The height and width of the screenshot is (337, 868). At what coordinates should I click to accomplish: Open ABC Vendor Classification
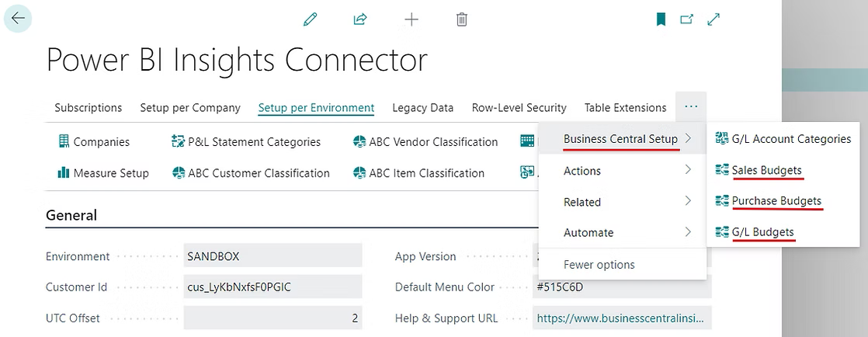click(425, 141)
